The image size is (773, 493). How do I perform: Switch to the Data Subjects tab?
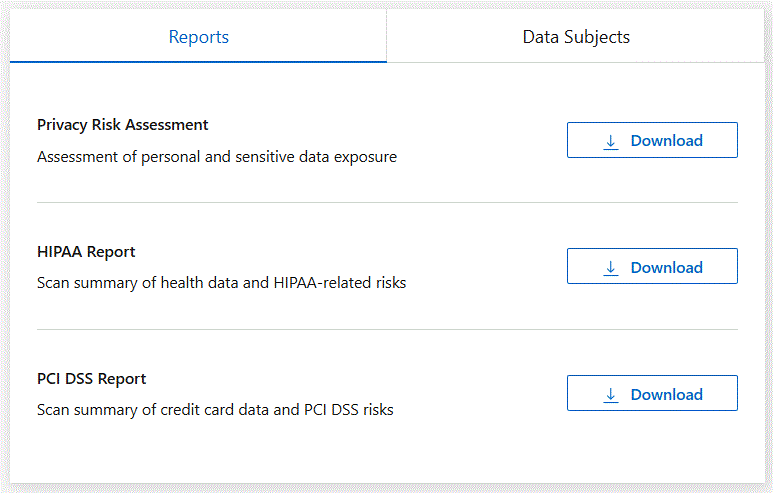[576, 38]
